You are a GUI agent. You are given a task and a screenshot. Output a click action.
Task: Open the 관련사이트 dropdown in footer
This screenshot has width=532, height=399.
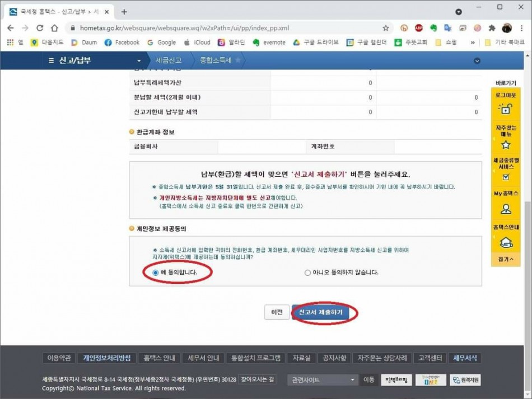point(323,380)
